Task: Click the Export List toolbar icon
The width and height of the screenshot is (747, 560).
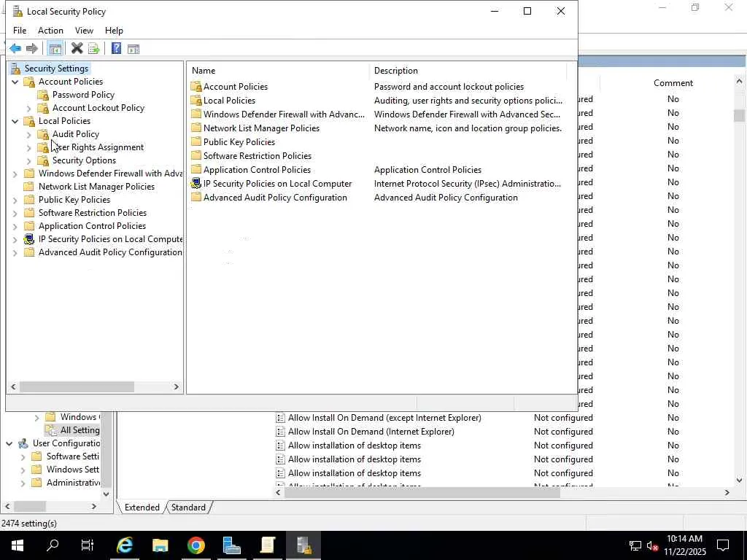Action: pos(93,49)
